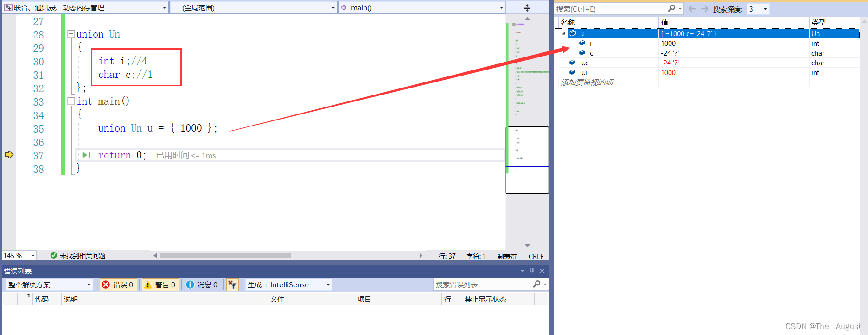Collapse the main function code block
The image size is (868, 335).
71,101
